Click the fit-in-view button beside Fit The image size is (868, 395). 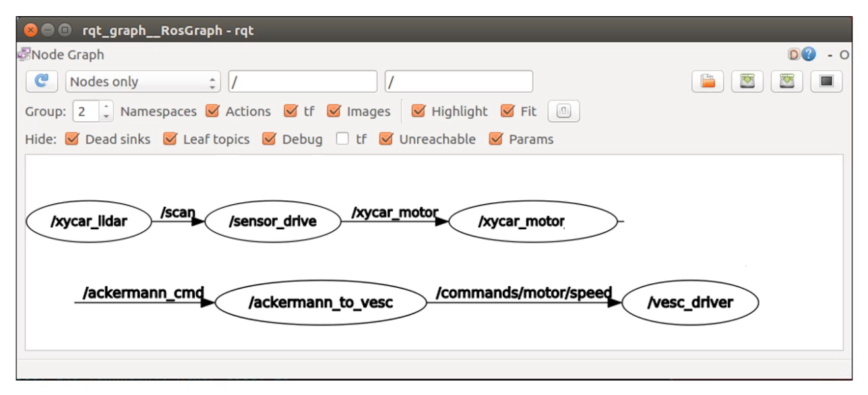564,111
